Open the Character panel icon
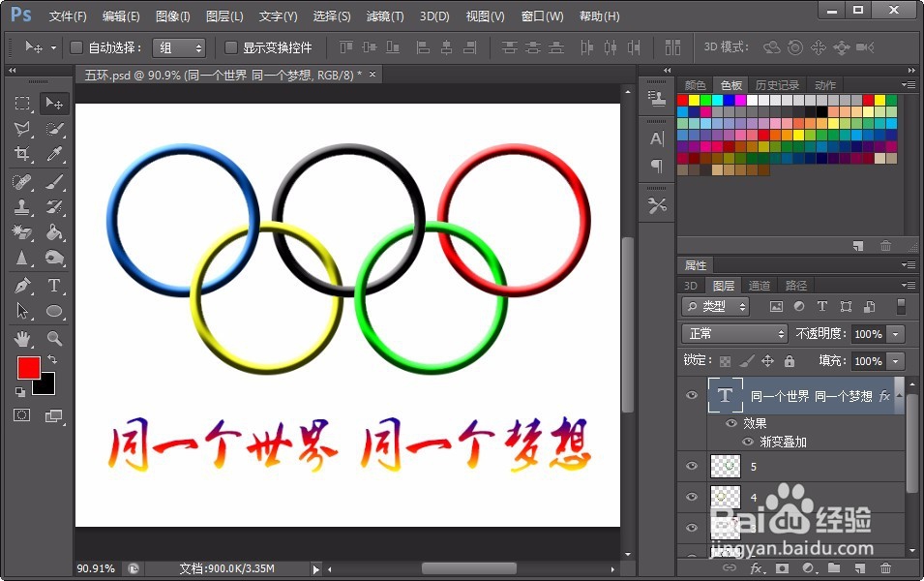Image resolution: width=924 pixels, height=581 pixels. pos(656,138)
